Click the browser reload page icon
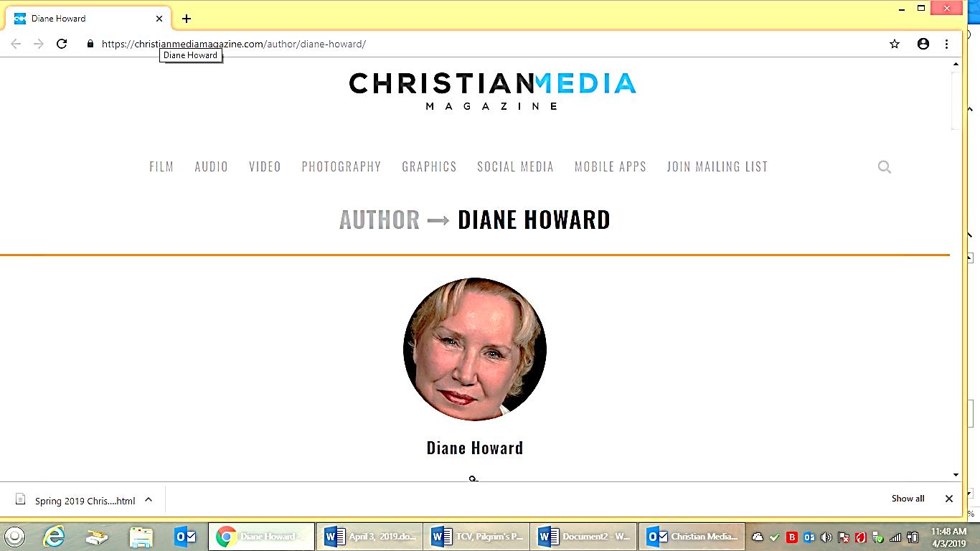This screenshot has width=980, height=551. (62, 44)
